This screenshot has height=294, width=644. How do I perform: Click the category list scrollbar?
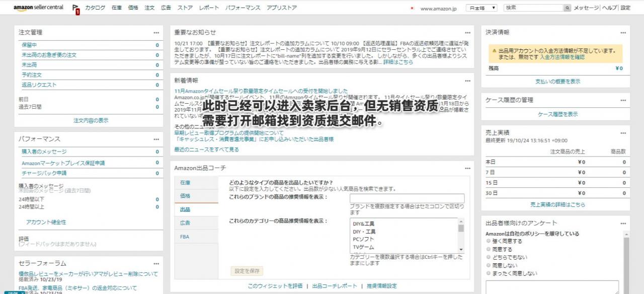point(461,236)
